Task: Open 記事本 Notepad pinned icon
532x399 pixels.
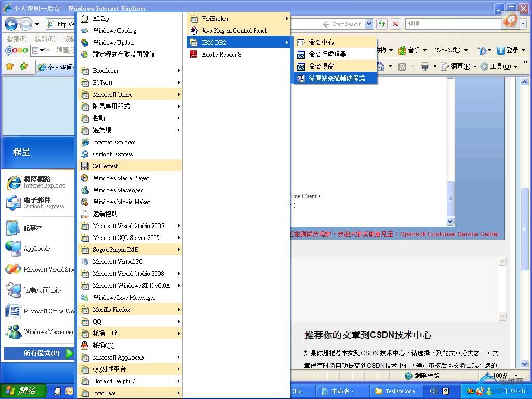Action: coord(13,228)
